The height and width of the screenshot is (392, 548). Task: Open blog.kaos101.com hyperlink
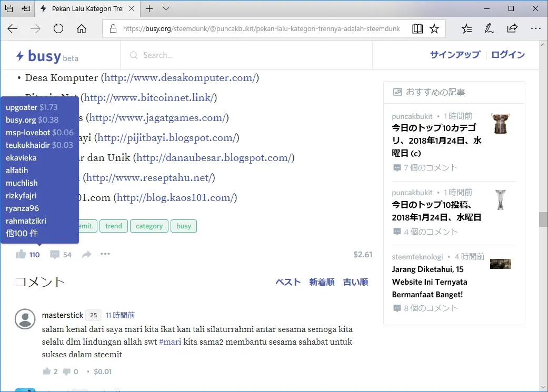pyautogui.click(x=175, y=198)
